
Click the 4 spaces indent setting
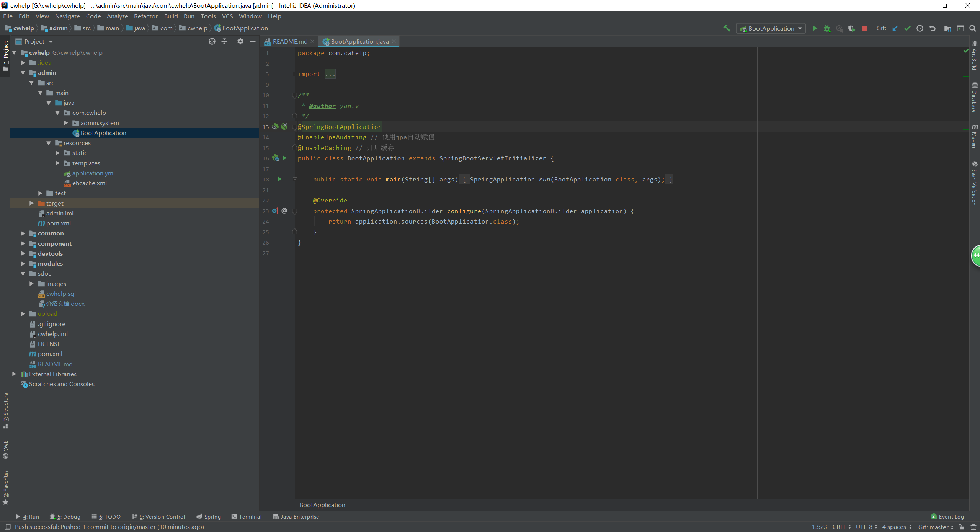897,527
